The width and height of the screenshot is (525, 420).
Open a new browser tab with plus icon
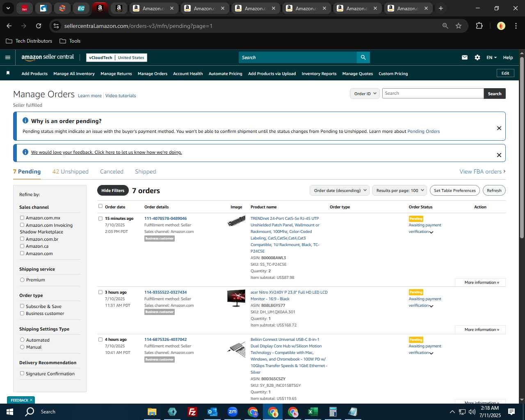441,8
